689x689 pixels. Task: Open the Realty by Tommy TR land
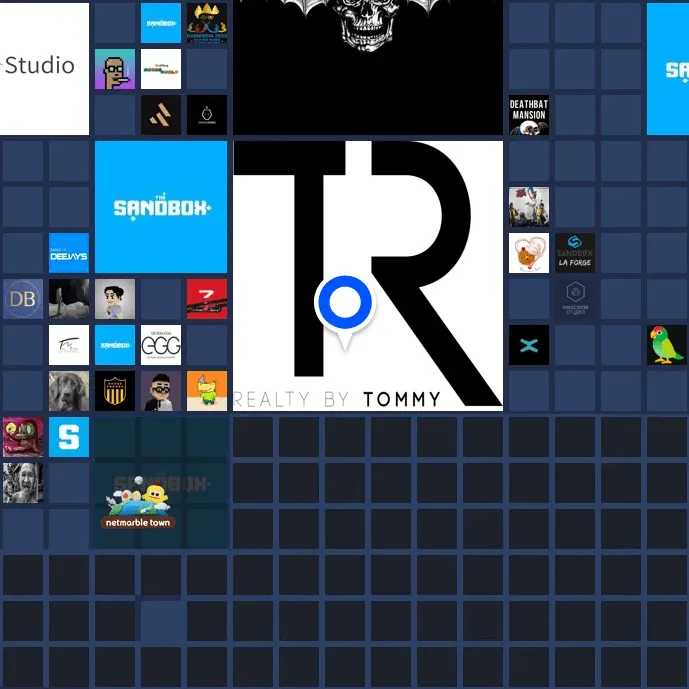coord(368,276)
